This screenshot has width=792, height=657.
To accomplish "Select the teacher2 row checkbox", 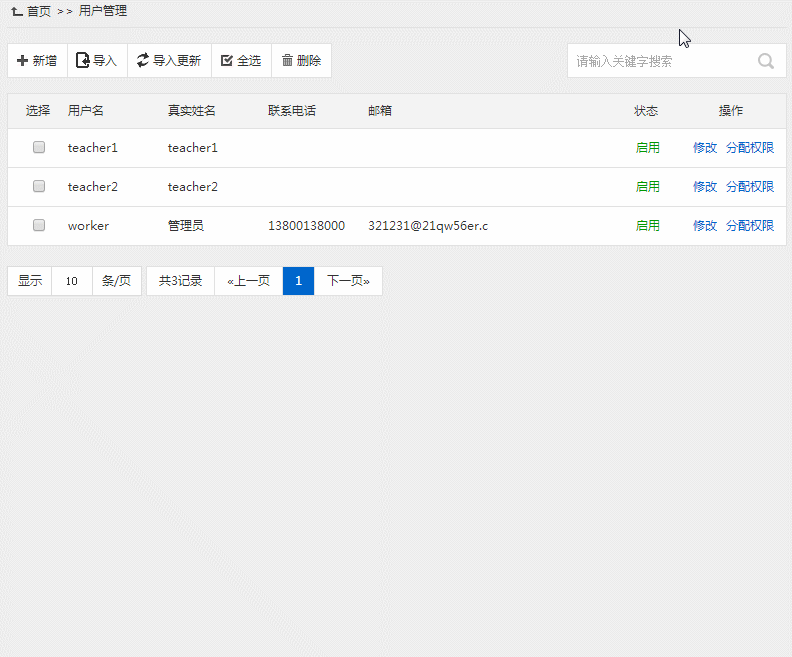I will click(39, 186).
